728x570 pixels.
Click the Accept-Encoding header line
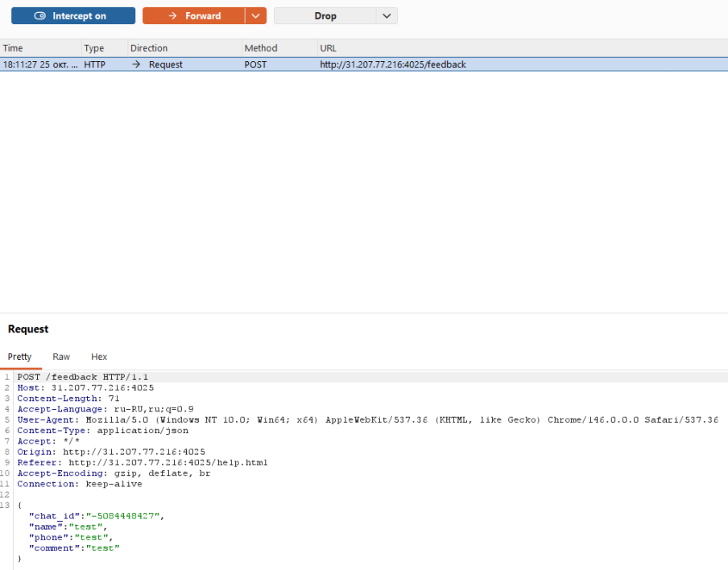(114, 473)
